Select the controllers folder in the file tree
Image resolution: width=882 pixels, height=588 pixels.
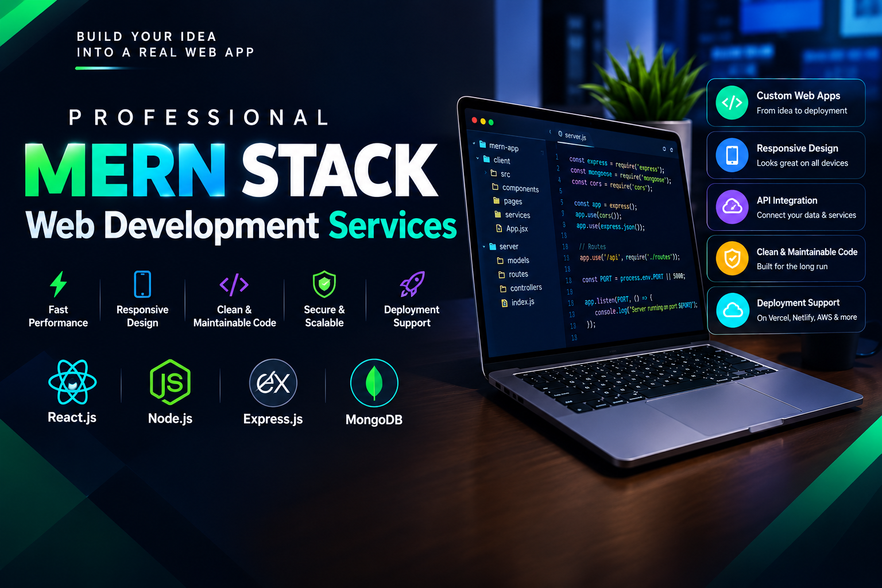coord(521,288)
